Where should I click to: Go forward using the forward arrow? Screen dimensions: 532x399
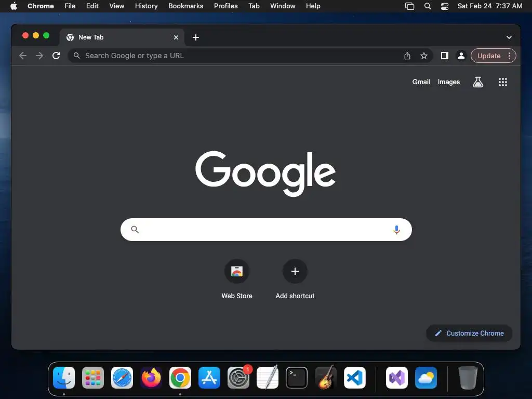pos(39,56)
